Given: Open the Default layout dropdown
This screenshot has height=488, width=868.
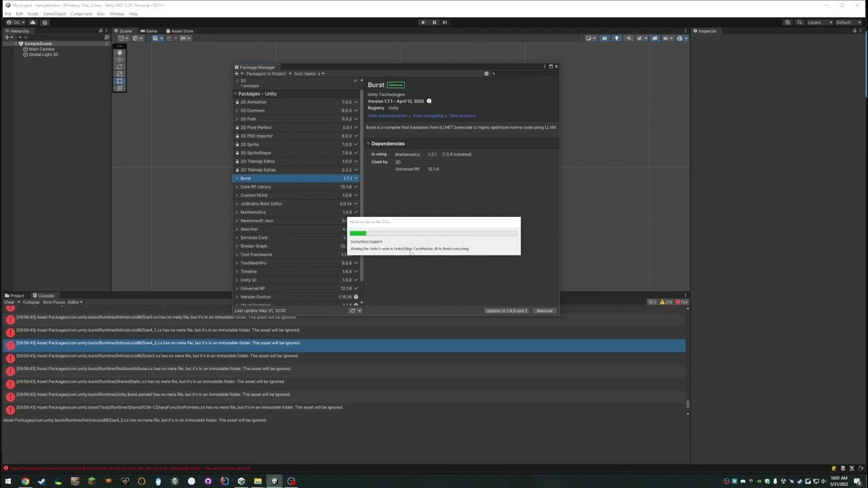Looking at the screenshot, I should 848,22.
